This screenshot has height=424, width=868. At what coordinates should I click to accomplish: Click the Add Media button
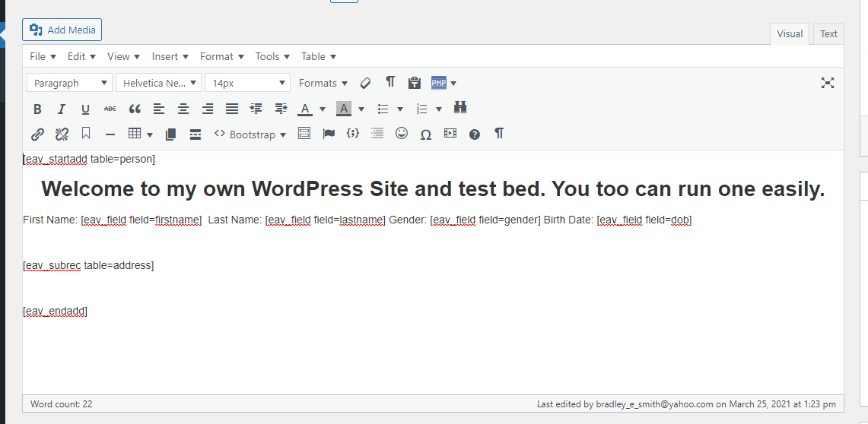click(62, 30)
